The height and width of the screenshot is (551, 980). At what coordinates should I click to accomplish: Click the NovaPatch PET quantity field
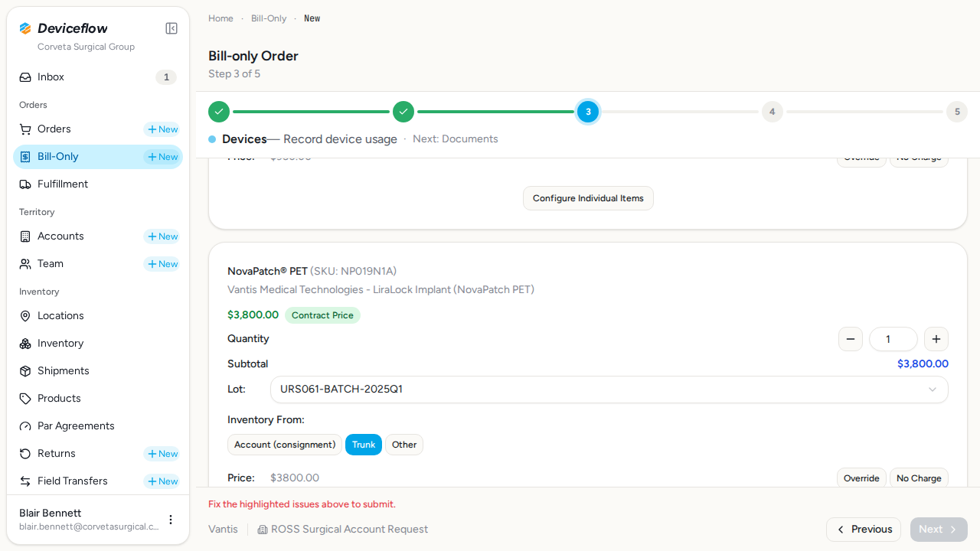point(893,339)
